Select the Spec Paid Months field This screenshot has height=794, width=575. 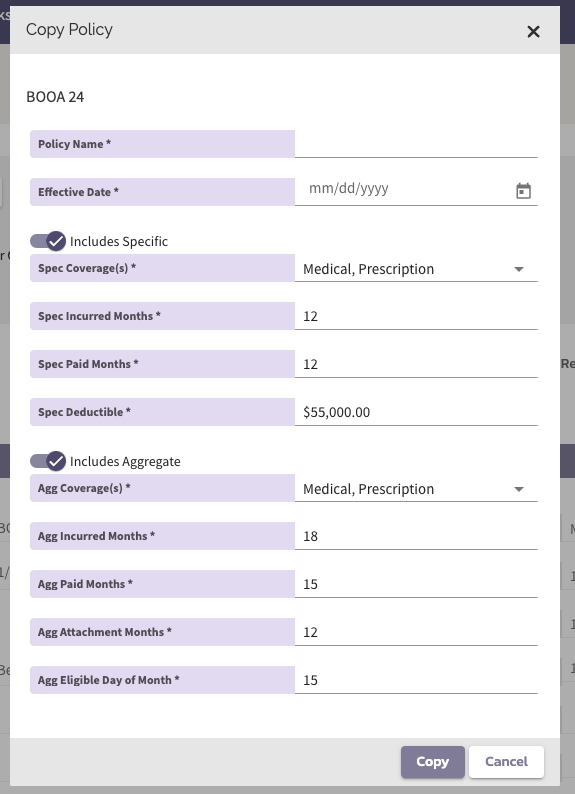[x=416, y=364]
